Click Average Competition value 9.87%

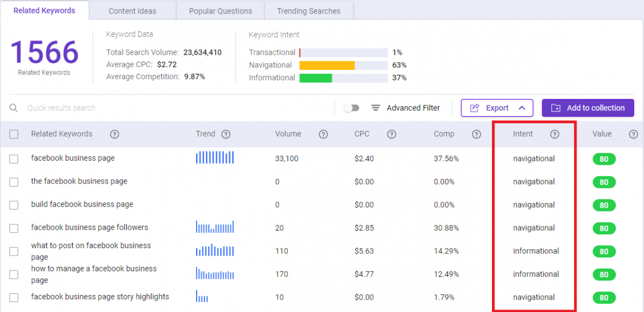tap(194, 76)
